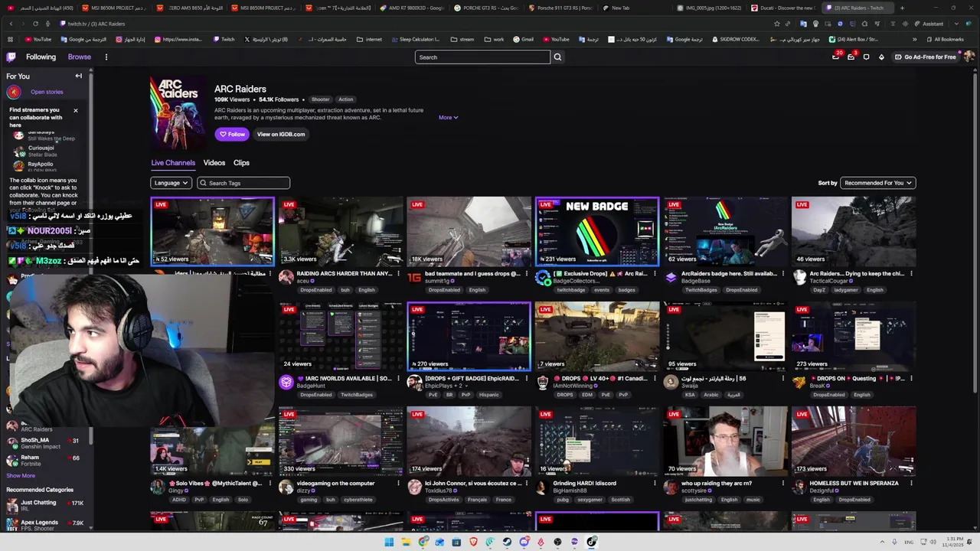The height and width of the screenshot is (551, 980).
Task: Open Apex Legends recommended category
Action: click(x=44, y=525)
